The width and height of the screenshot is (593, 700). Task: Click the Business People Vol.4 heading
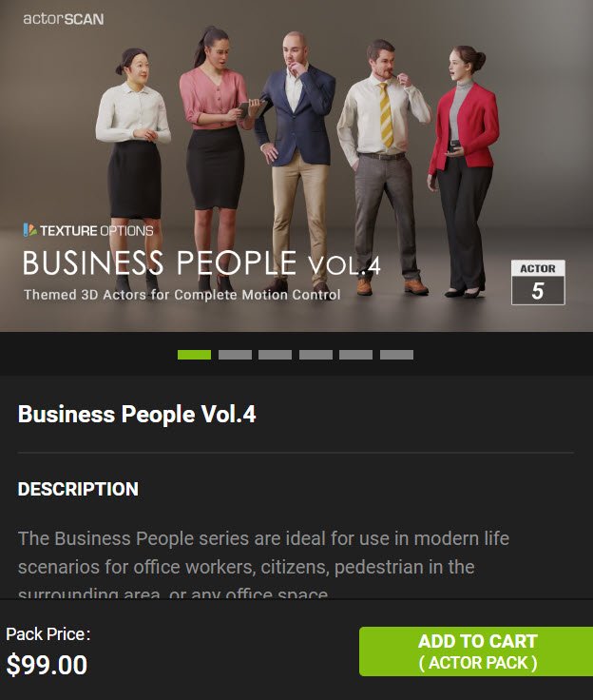[x=137, y=414]
